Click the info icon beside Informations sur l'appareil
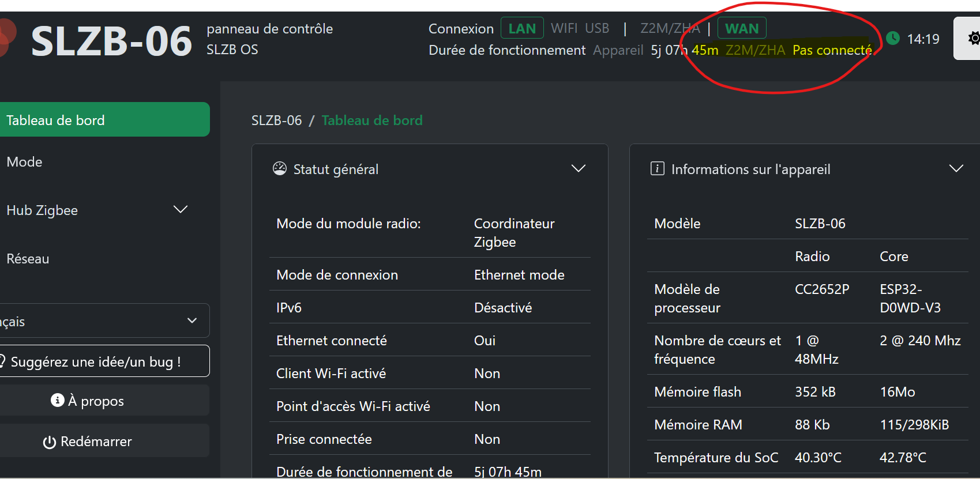The image size is (980, 479). [658, 168]
